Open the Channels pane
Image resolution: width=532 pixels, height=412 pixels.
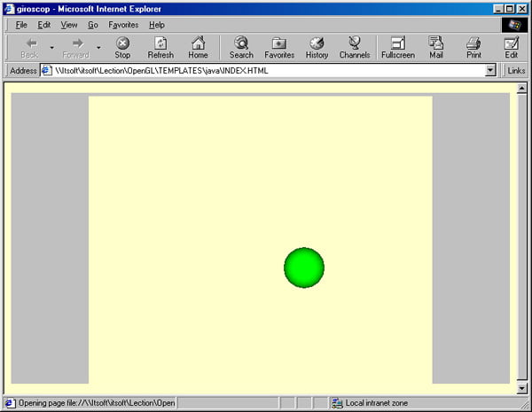(355, 48)
